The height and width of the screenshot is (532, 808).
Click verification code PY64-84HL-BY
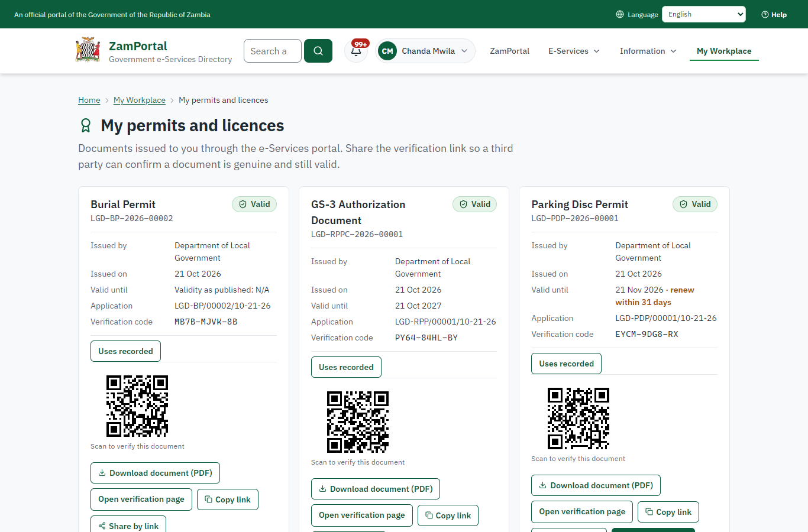[x=426, y=338]
